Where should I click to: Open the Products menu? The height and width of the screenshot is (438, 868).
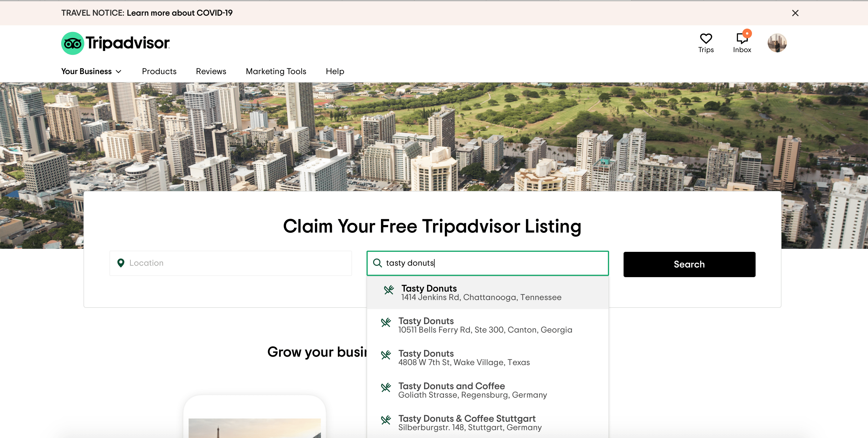(159, 71)
